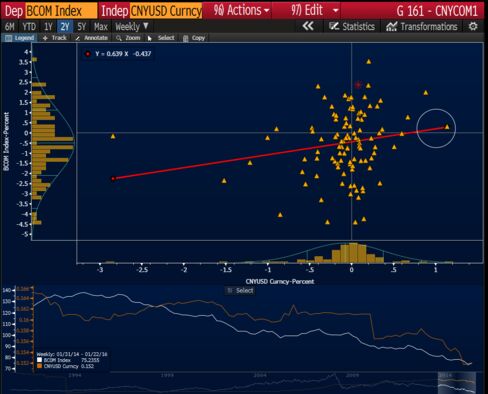Open the Transformations panel
This screenshot has height=394, width=488.
(x=422, y=27)
